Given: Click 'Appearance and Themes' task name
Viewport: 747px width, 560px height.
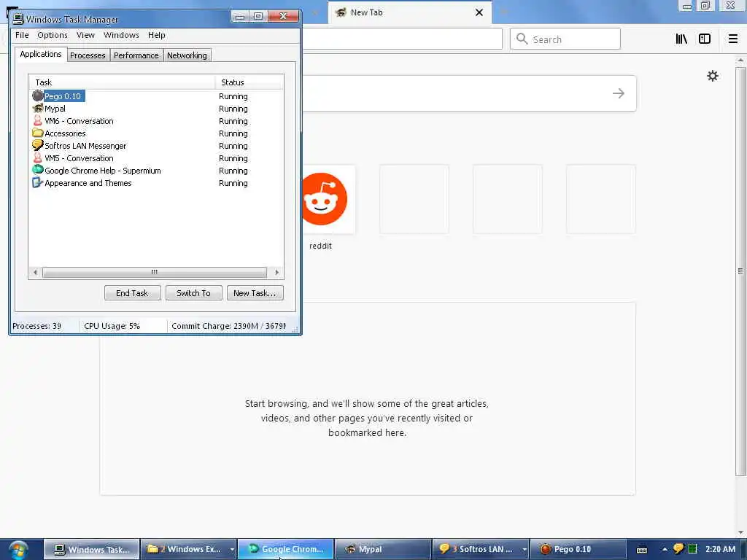Looking at the screenshot, I should (88, 183).
